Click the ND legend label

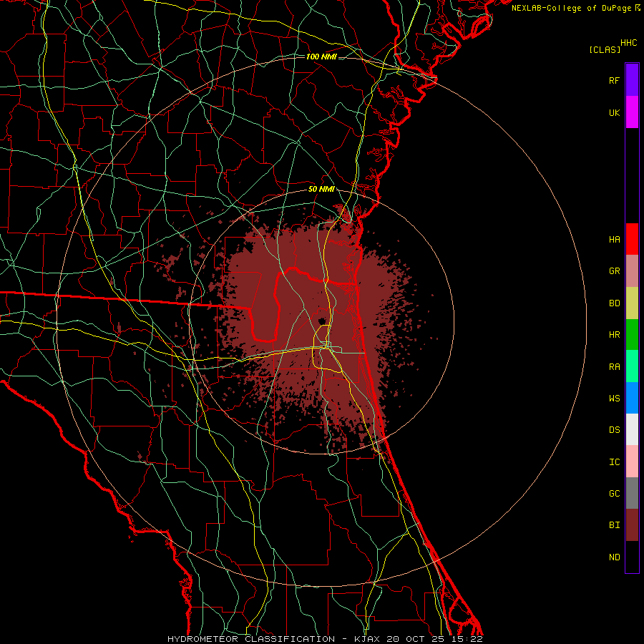click(x=614, y=557)
